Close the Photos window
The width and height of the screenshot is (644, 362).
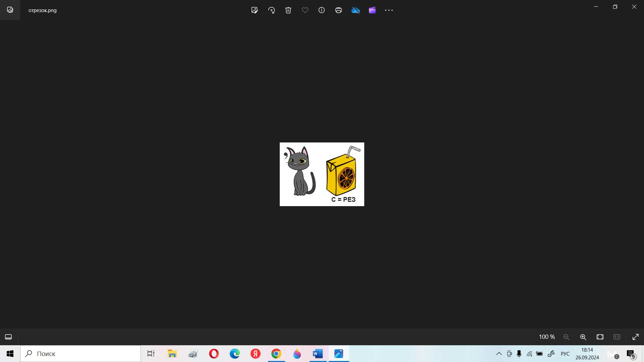(x=634, y=7)
